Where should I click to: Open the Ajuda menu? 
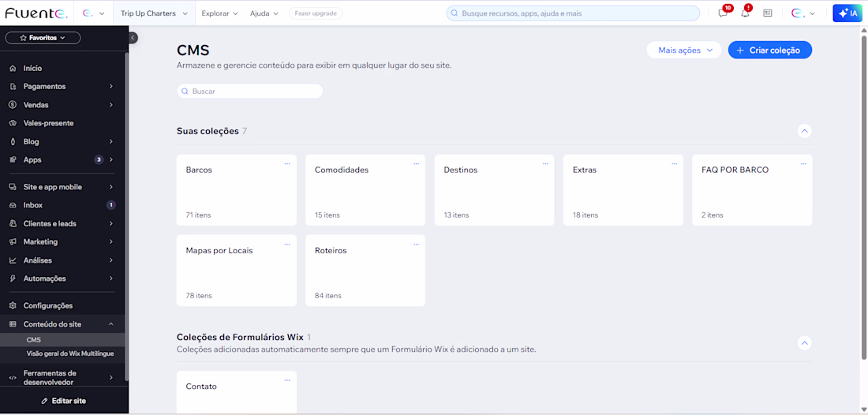264,13
